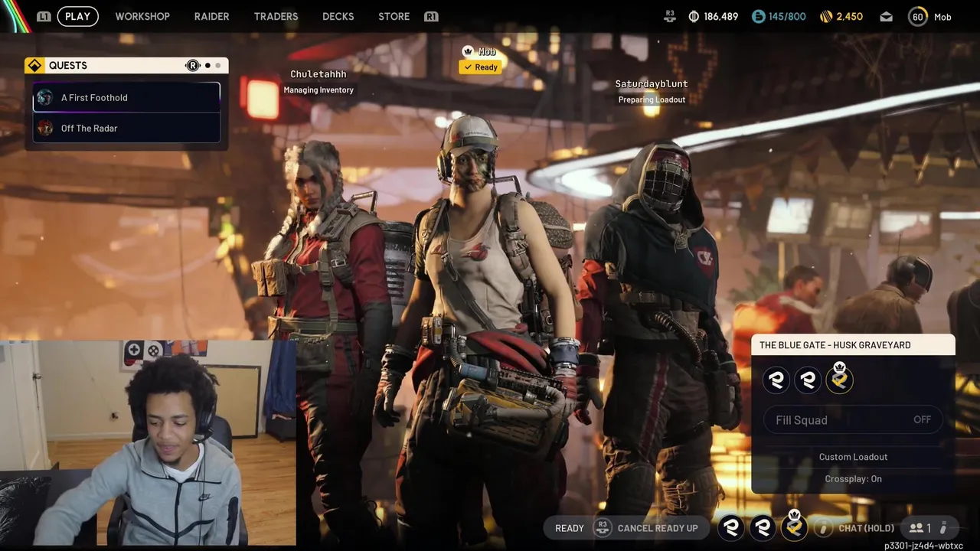
Task: Open Custom Loadout option
Action: 853,457
